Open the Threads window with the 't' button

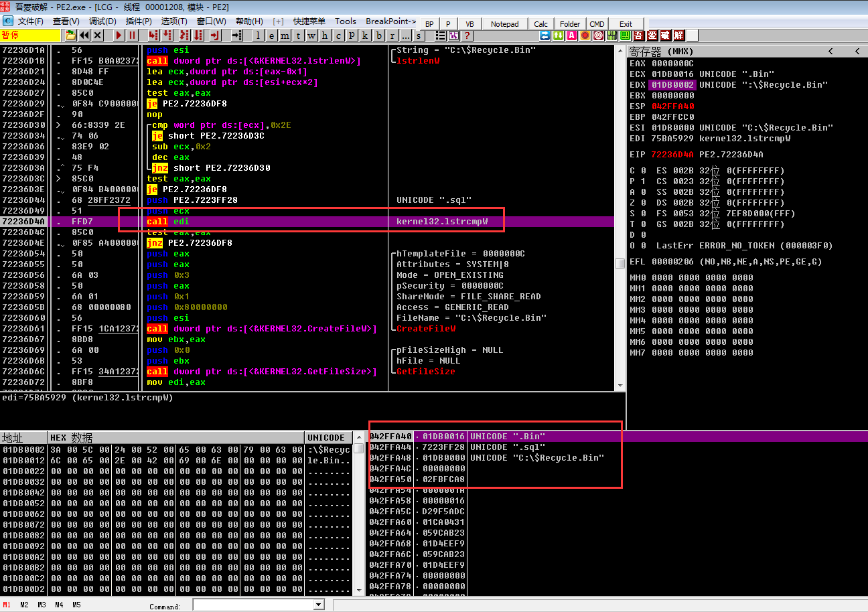(299, 35)
